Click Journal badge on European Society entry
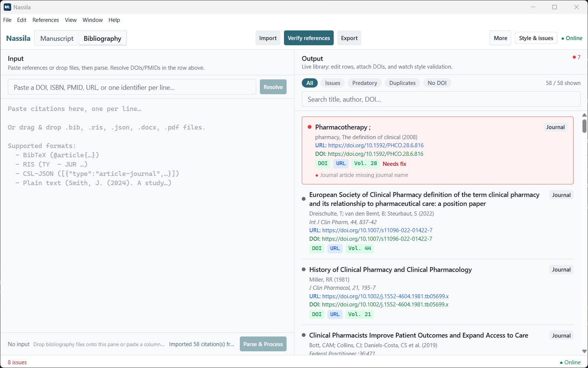 point(561,195)
